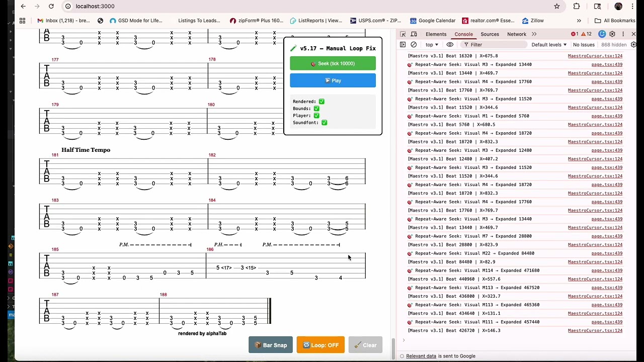Click the Soundfont status checkmark

(324, 123)
